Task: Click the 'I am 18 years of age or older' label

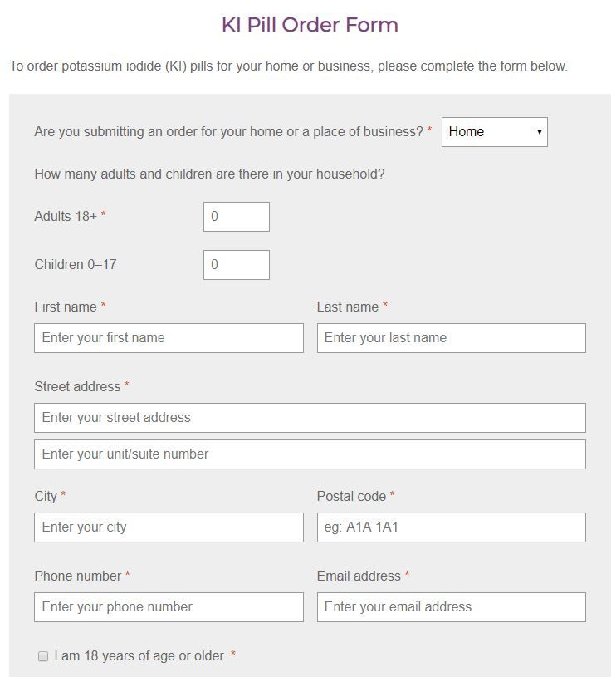Action: pos(139,656)
